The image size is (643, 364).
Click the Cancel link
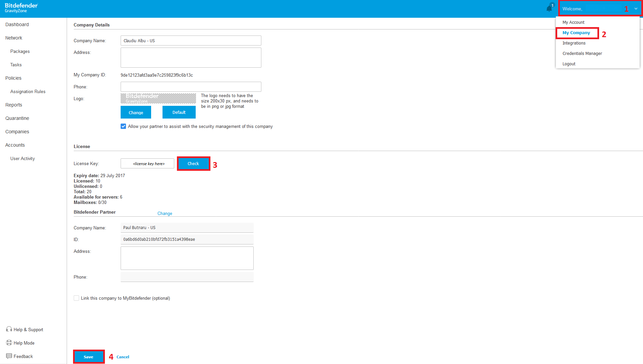(x=123, y=357)
